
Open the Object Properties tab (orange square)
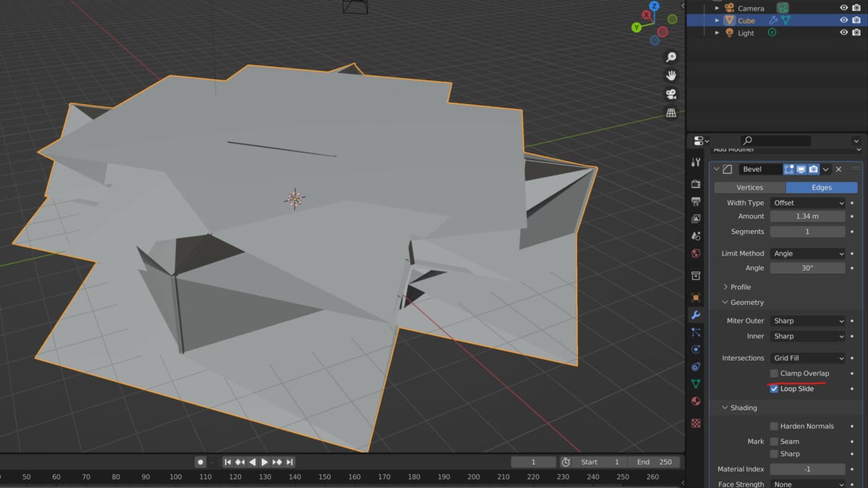point(695,297)
